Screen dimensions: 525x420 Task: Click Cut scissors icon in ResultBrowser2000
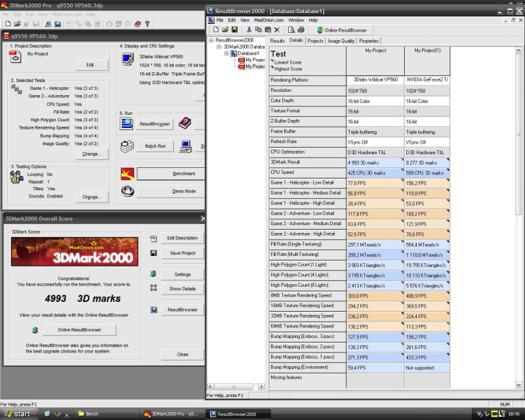coord(249,30)
